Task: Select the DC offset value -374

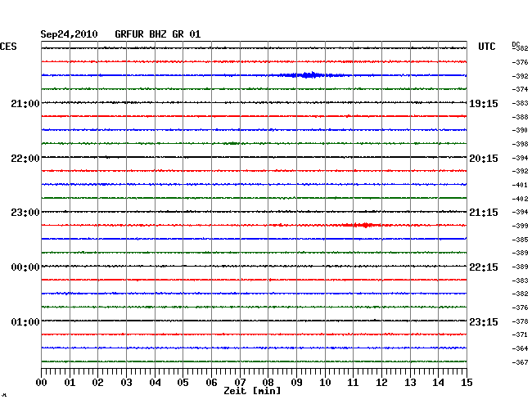Action: click(x=520, y=89)
